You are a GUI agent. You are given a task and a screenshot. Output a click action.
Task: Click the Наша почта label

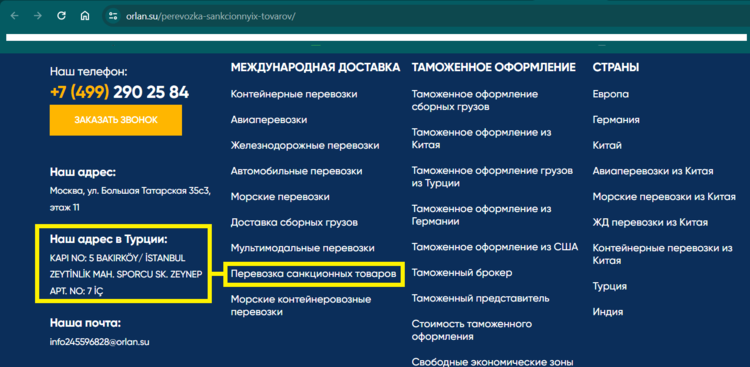86,323
